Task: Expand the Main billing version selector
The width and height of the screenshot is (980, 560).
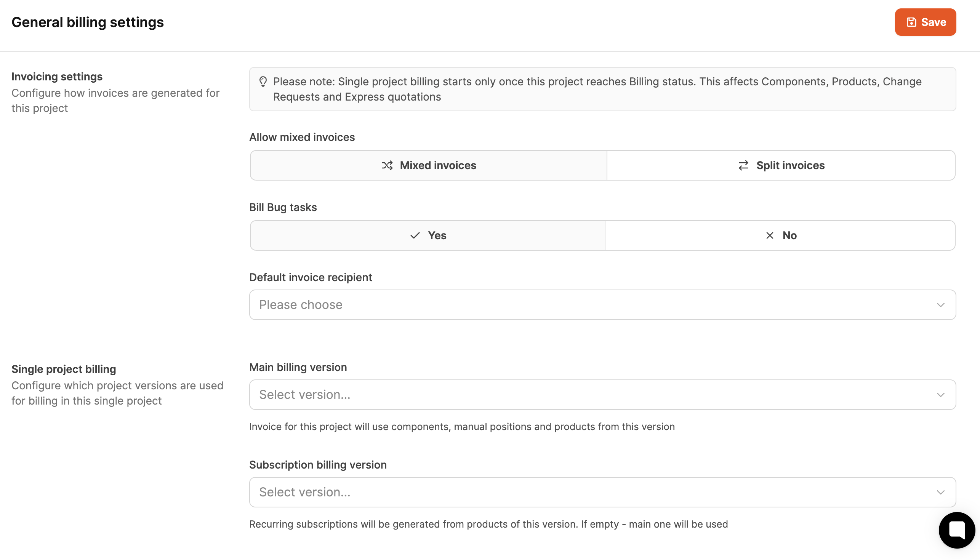Action: [x=602, y=395]
